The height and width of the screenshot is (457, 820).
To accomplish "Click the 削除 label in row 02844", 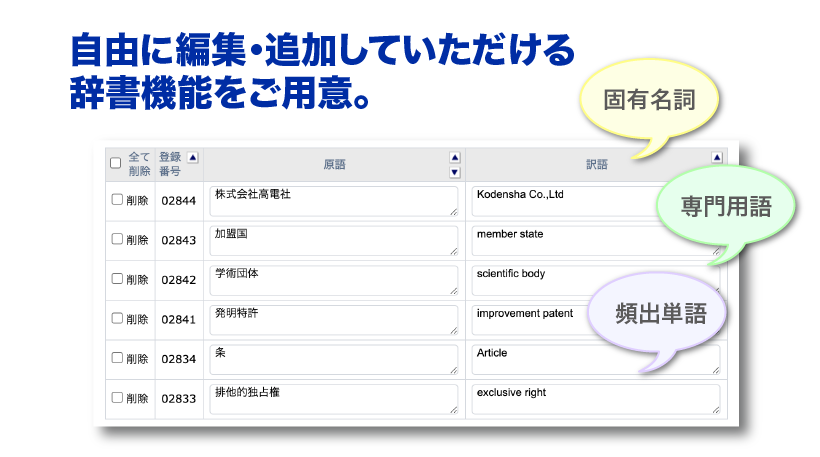I will [x=138, y=201].
